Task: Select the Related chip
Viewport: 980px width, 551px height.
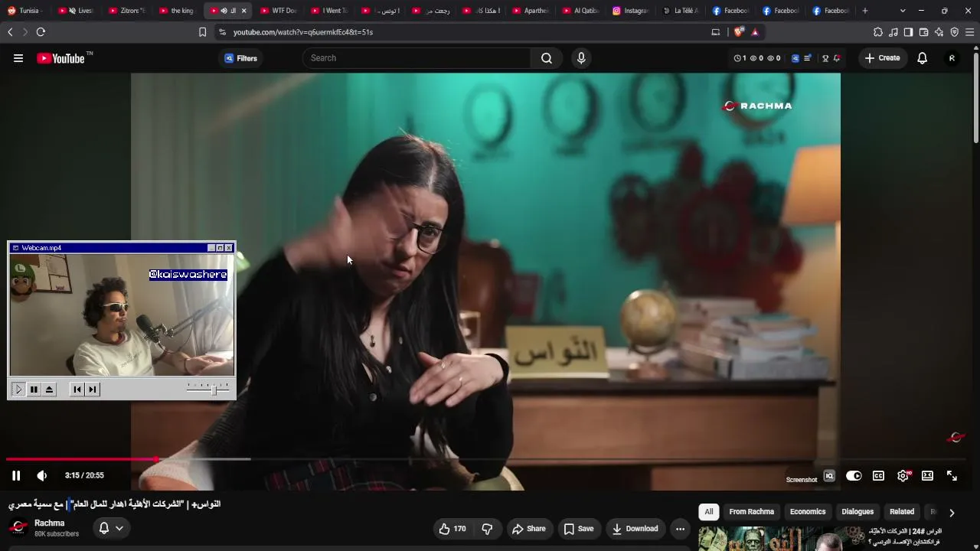Action: [x=902, y=512]
